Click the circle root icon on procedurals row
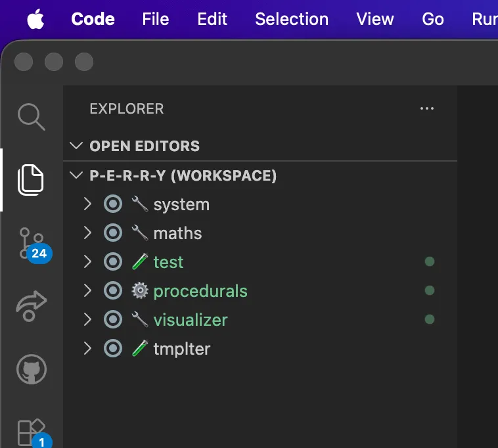Viewport: 498px width, 448px height. point(113,290)
